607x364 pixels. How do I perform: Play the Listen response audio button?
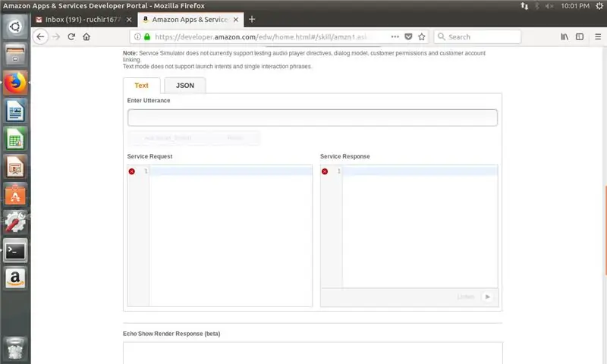click(x=488, y=297)
